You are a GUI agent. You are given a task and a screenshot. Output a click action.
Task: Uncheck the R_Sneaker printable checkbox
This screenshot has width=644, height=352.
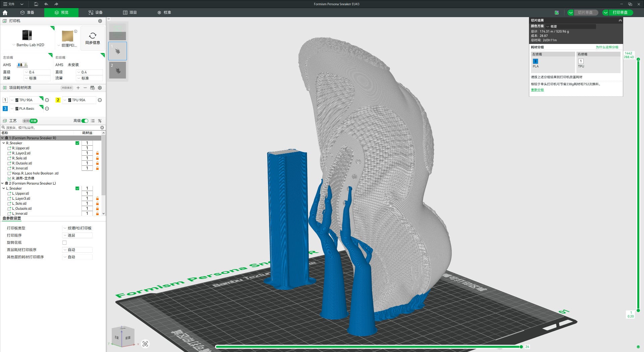[77, 143]
